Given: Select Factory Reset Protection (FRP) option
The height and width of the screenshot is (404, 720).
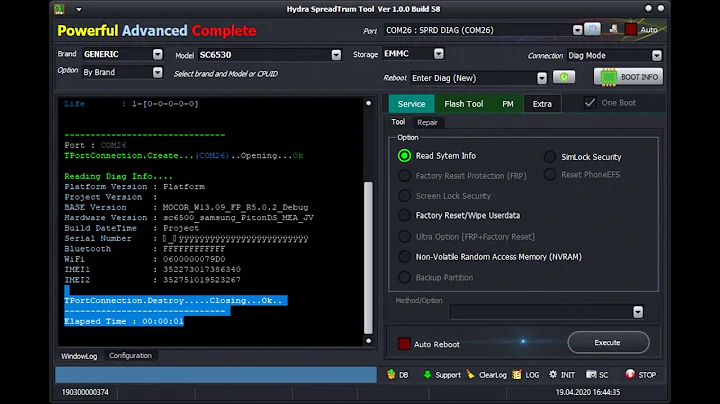Looking at the screenshot, I should [x=404, y=176].
